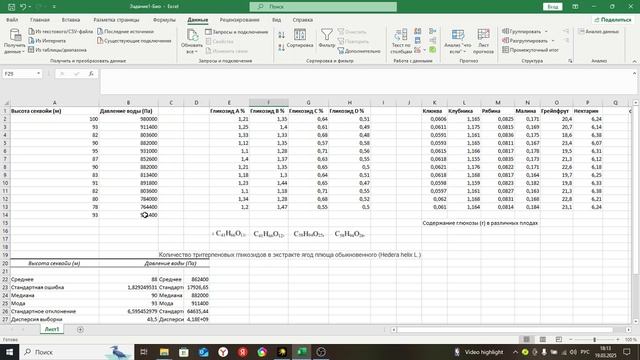Sort ascending A to Z
Screen dimensions: 640x360
point(282,35)
